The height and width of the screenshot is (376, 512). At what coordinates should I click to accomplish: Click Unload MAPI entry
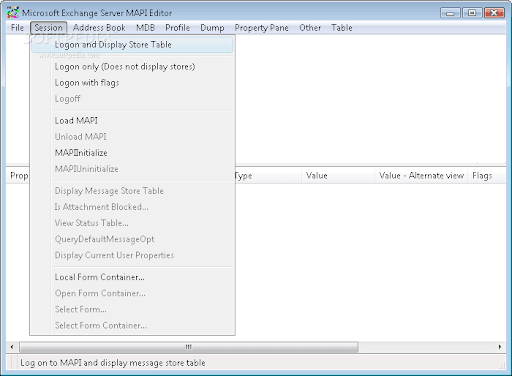[133, 137]
